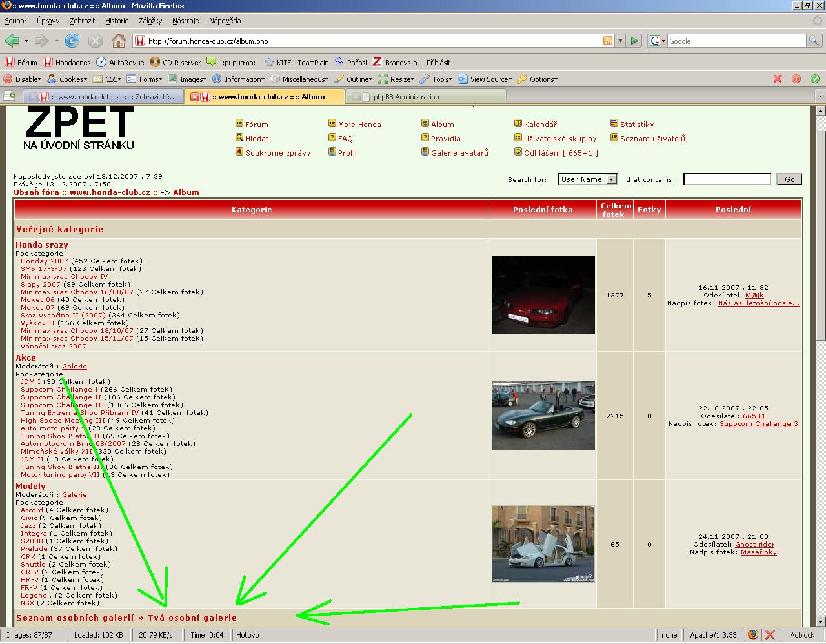Click the Back arrow navigation icon
The width and height of the screenshot is (826, 644).
click(x=12, y=41)
